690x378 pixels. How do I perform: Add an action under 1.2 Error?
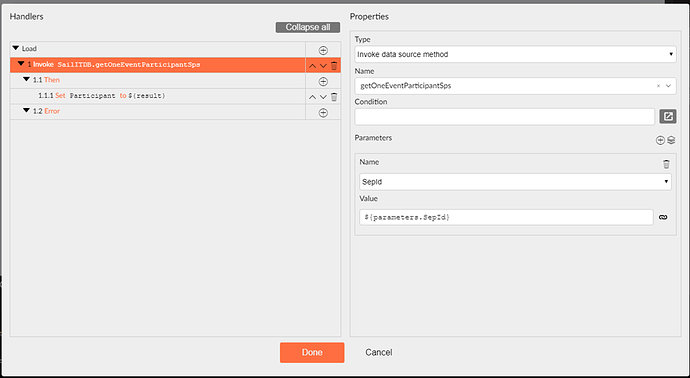323,113
